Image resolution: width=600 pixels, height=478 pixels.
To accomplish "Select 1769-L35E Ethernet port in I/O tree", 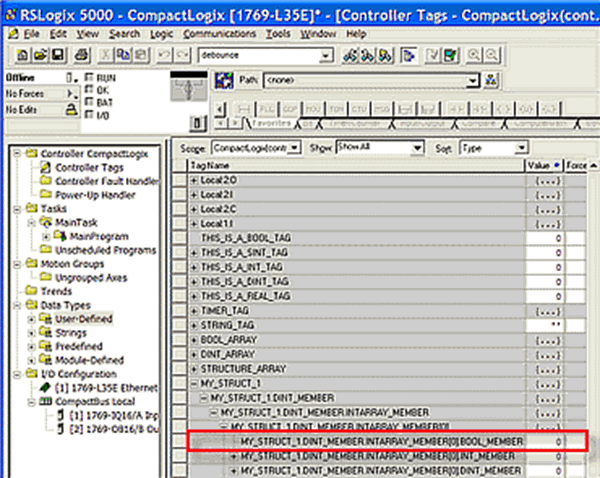I will click(x=106, y=388).
